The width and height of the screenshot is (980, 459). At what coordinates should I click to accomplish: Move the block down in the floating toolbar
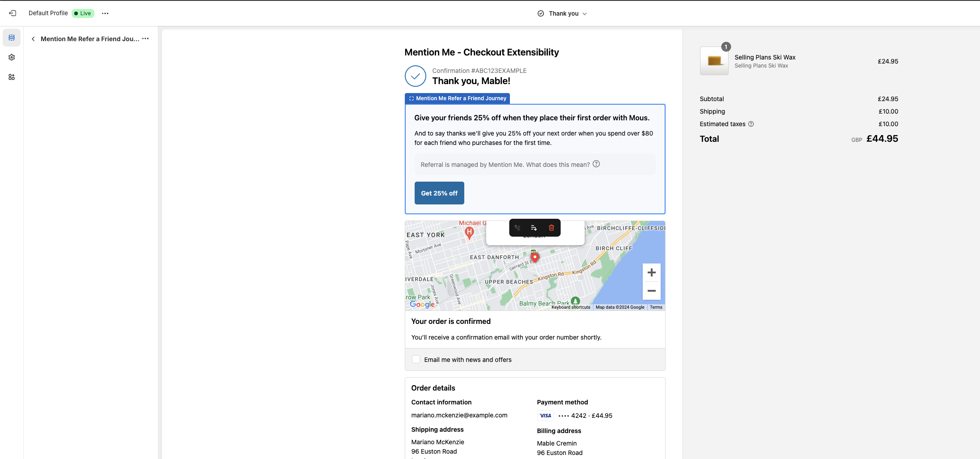(x=534, y=228)
